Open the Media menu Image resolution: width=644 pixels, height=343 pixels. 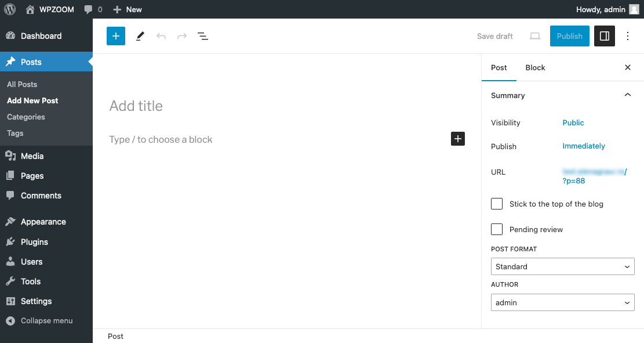pos(46,156)
